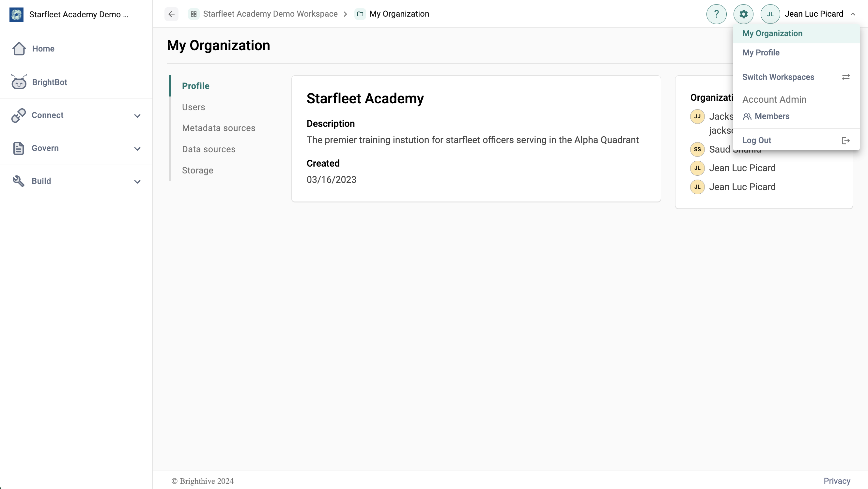Click the Description field label
This screenshot has height=489, width=868.
pyautogui.click(x=331, y=124)
